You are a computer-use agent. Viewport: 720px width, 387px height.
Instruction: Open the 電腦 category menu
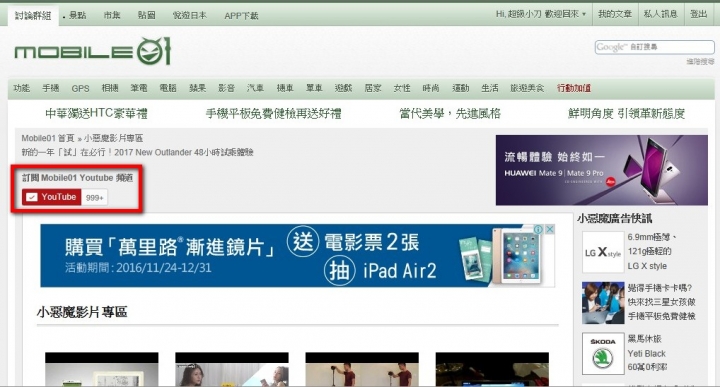(x=168, y=88)
